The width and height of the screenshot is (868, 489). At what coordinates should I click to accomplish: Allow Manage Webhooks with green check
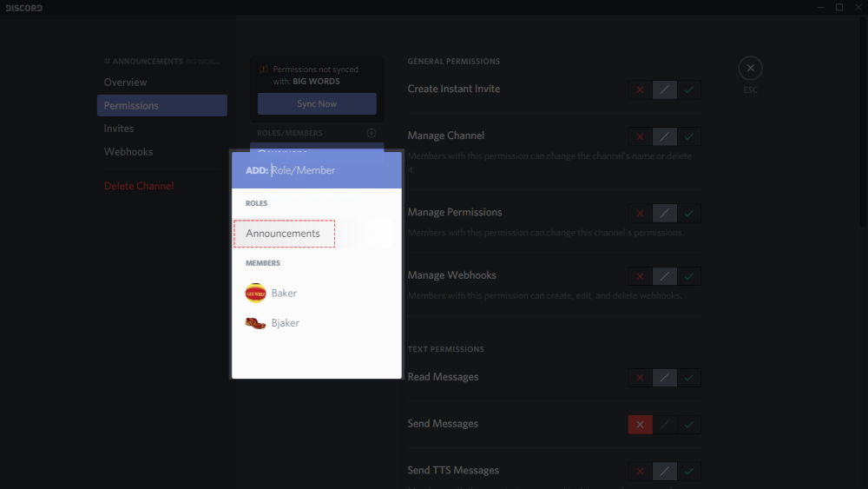pyautogui.click(x=688, y=276)
